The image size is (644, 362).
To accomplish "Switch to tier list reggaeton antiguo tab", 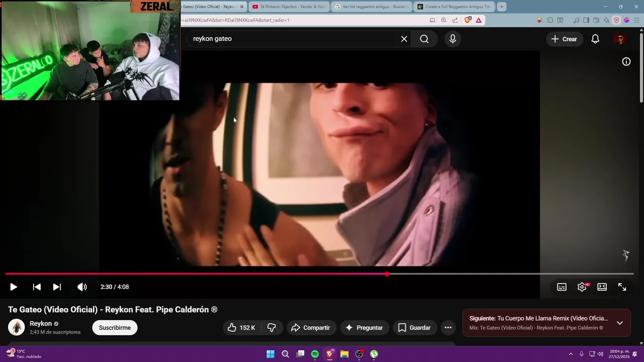I will pos(372,7).
